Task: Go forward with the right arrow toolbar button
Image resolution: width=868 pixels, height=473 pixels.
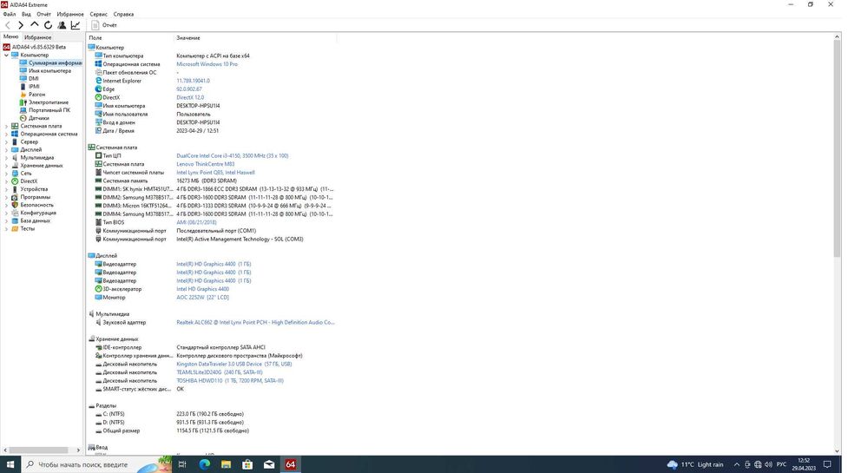Action: coord(21,25)
